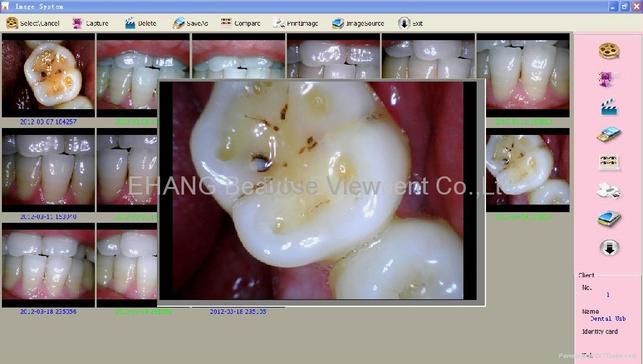Click the "Identity card" label
The height and width of the screenshot is (364, 643).
(600, 331)
